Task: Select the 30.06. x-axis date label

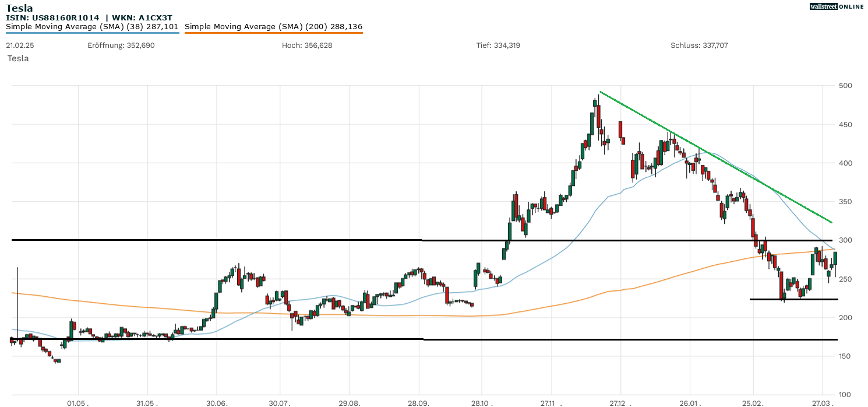Action: coord(217,403)
